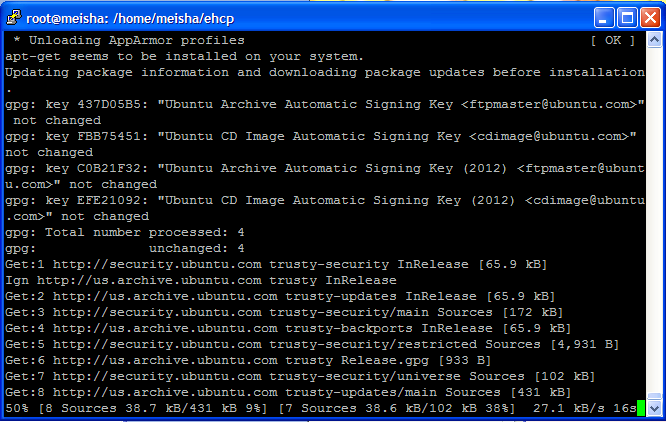Click the 'Get:6' trusty Release.gpg line
Viewport: 666px width, 422px height.
point(248,360)
